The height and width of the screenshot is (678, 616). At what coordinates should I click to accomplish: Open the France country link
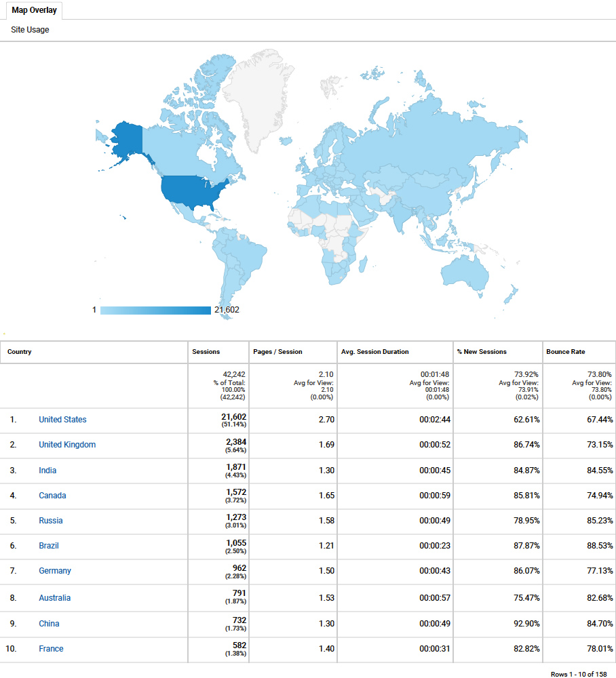point(51,649)
